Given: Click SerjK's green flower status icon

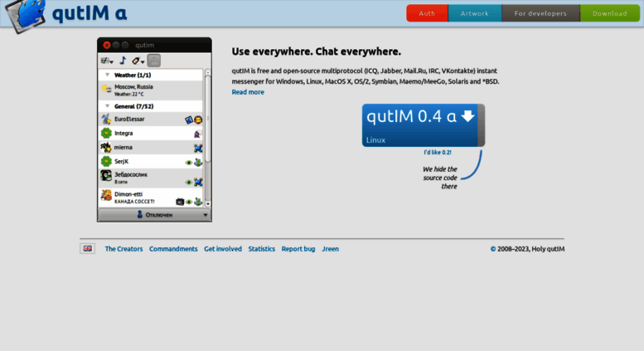Looking at the screenshot, I should (x=106, y=161).
